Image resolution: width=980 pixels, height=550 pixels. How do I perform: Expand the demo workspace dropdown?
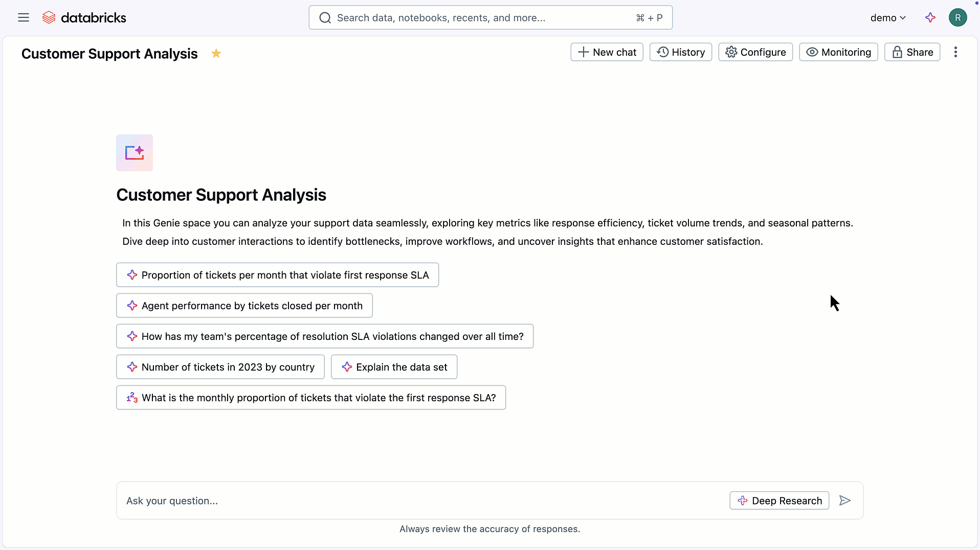888,18
